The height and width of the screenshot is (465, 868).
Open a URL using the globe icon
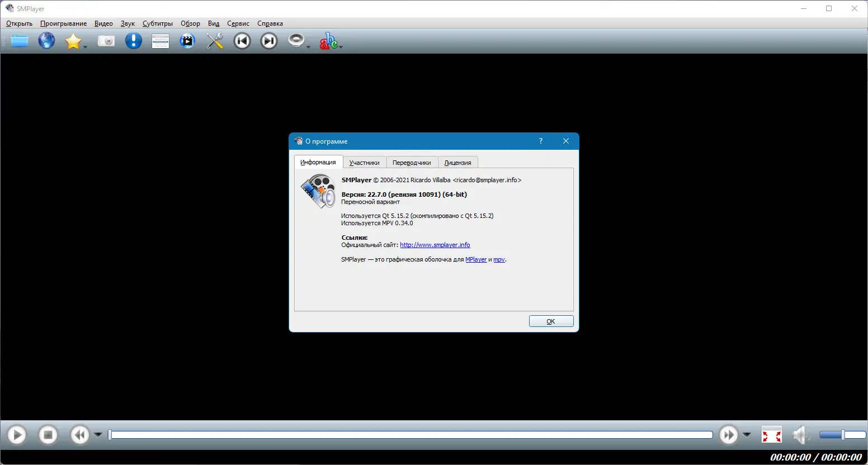click(x=46, y=40)
